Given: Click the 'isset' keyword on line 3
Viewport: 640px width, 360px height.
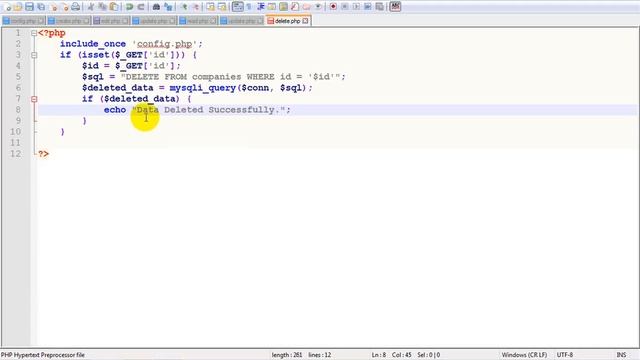Looking at the screenshot, I should (x=96, y=55).
